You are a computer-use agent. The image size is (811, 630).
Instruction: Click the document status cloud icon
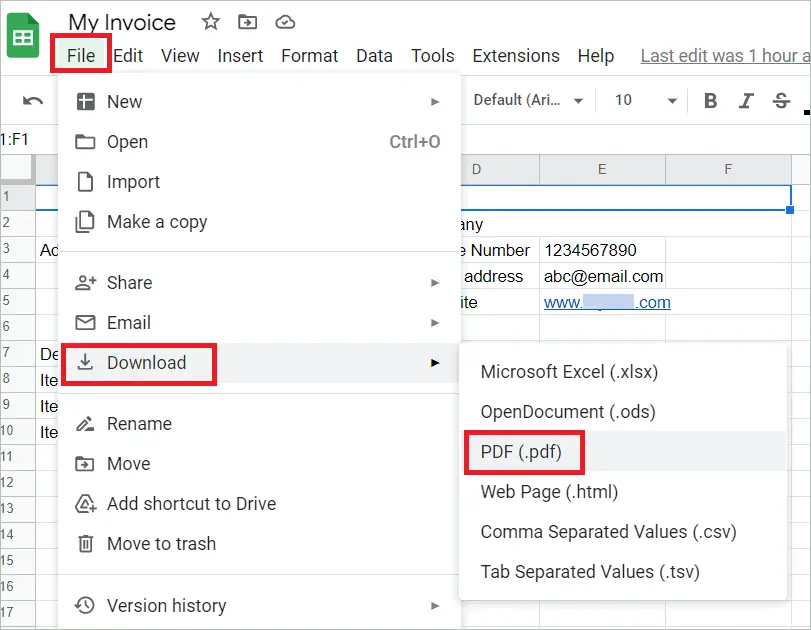(284, 21)
